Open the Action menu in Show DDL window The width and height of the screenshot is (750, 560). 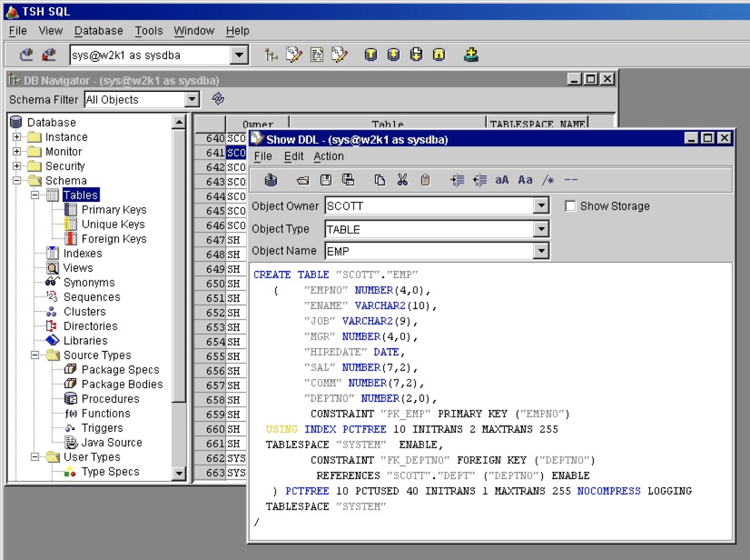pyautogui.click(x=328, y=156)
